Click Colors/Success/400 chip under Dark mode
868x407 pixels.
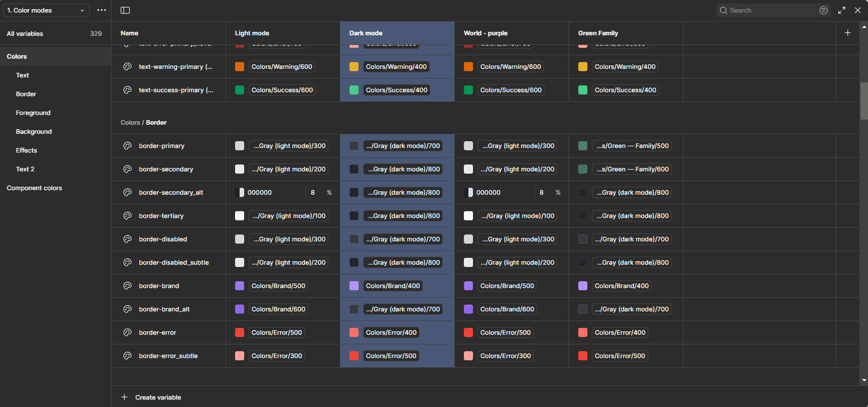click(x=397, y=90)
